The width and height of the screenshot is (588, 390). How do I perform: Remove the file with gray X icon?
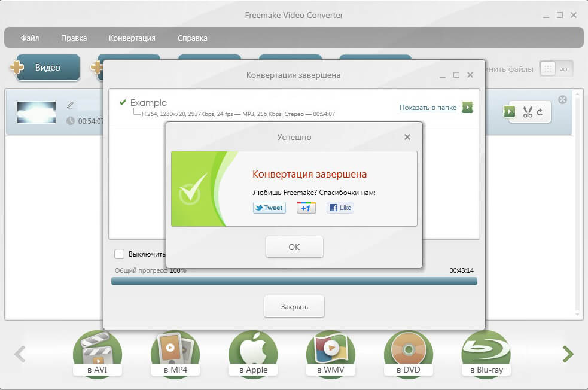[562, 99]
